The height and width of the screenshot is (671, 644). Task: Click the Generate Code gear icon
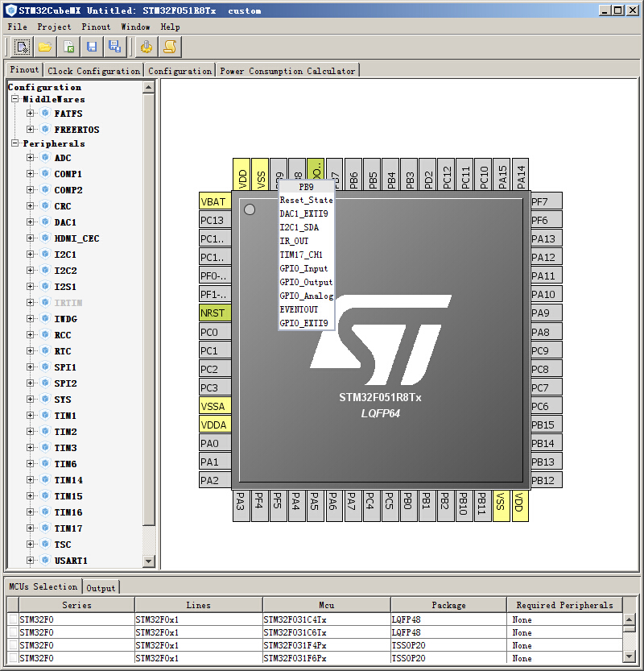pyautogui.click(x=147, y=47)
